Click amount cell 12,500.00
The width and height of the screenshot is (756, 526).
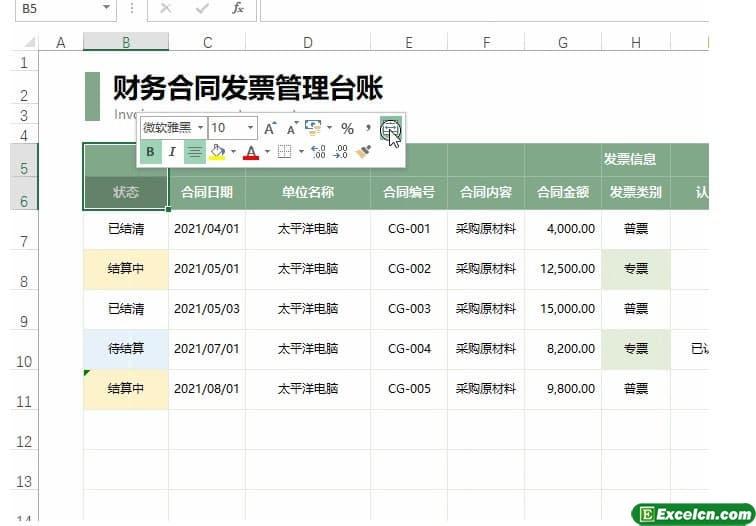coord(563,269)
